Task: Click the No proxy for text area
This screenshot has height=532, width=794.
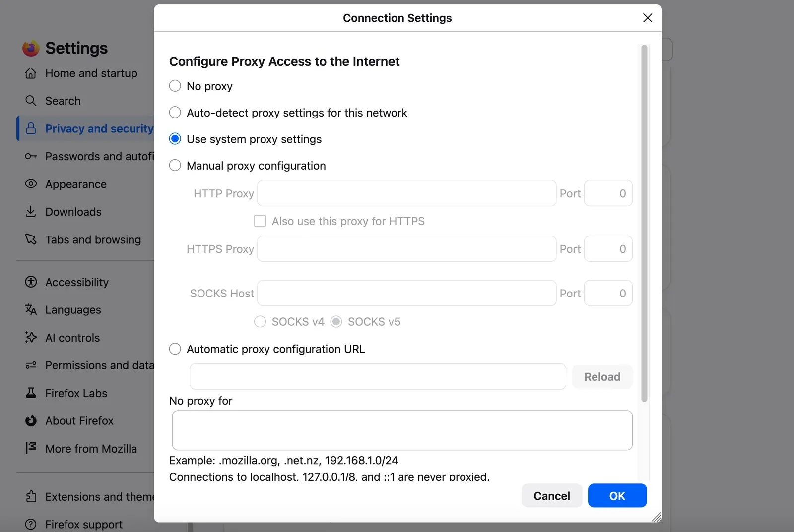Action: pyautogui.click(x=402, y=430)
